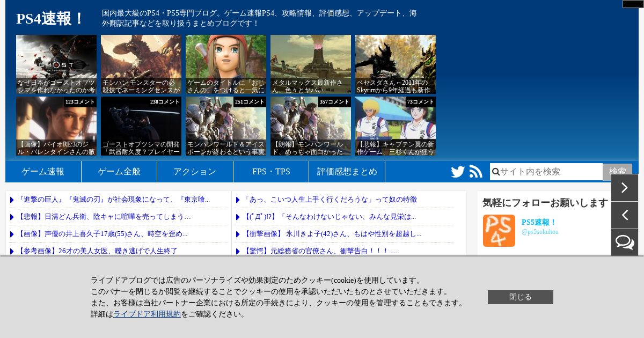Click arrow bullet beside 井上喜久子 article

click(x=12, y=234)
